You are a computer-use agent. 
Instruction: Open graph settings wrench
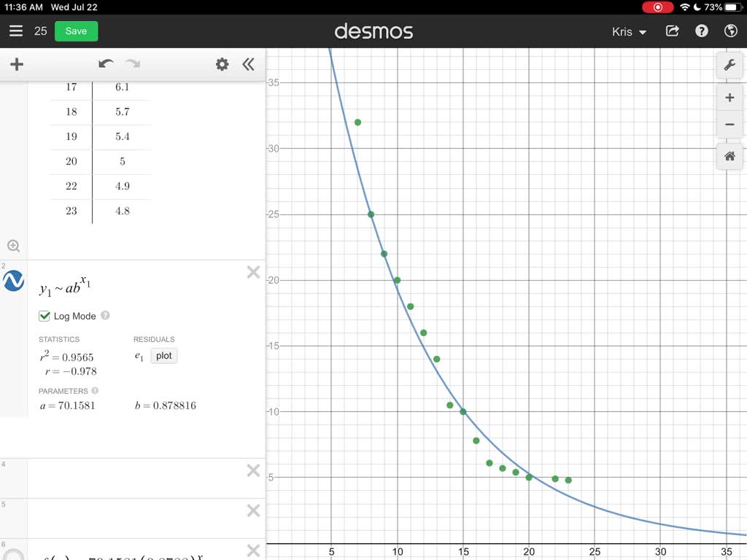pyautogui.click(x=729, y=66)
